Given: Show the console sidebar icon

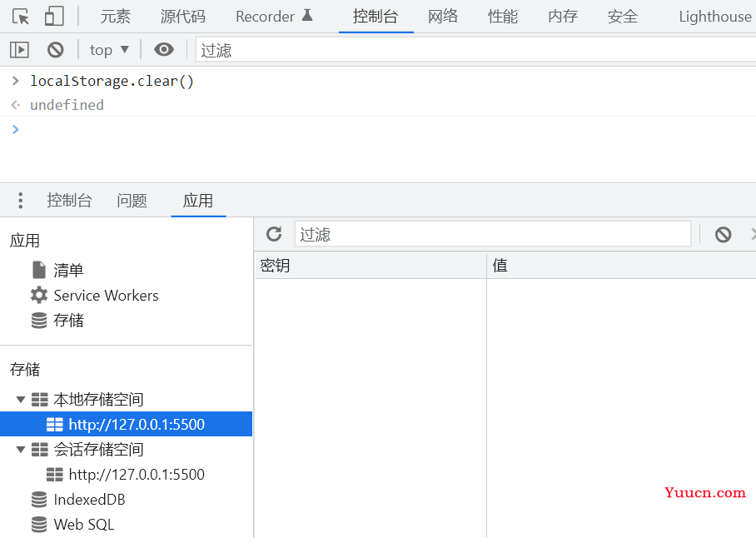Looking at the screenshot, I should pyautogui.click(x=19, y=50).
